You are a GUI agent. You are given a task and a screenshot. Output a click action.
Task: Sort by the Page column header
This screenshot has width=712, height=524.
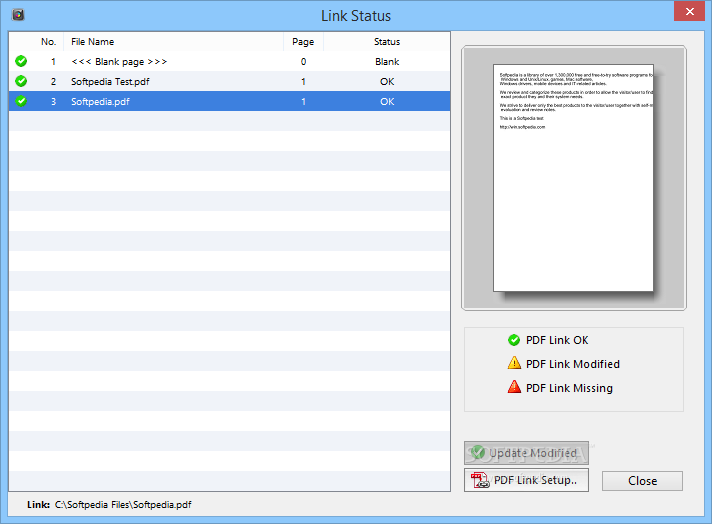pyautogui.click(x=303, y=42)
